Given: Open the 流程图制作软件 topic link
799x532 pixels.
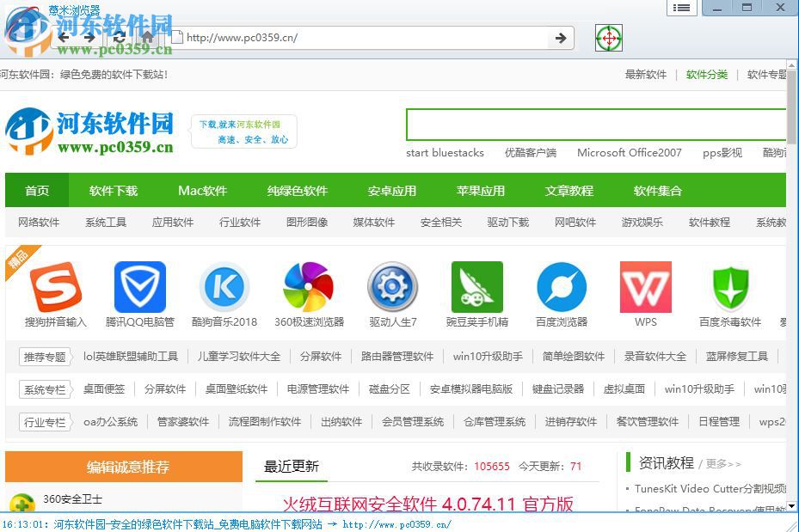Looking at the screenshot, I should pos(264,421).
